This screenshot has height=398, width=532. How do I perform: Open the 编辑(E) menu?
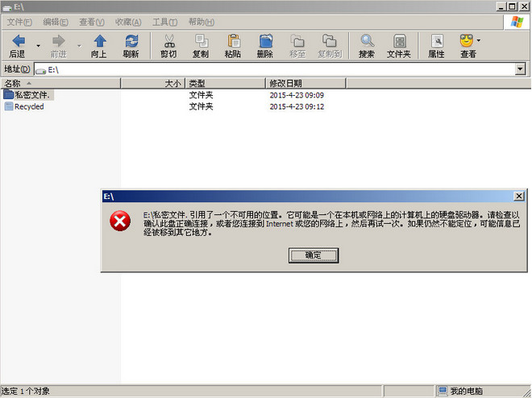click(x=56, y=22)
